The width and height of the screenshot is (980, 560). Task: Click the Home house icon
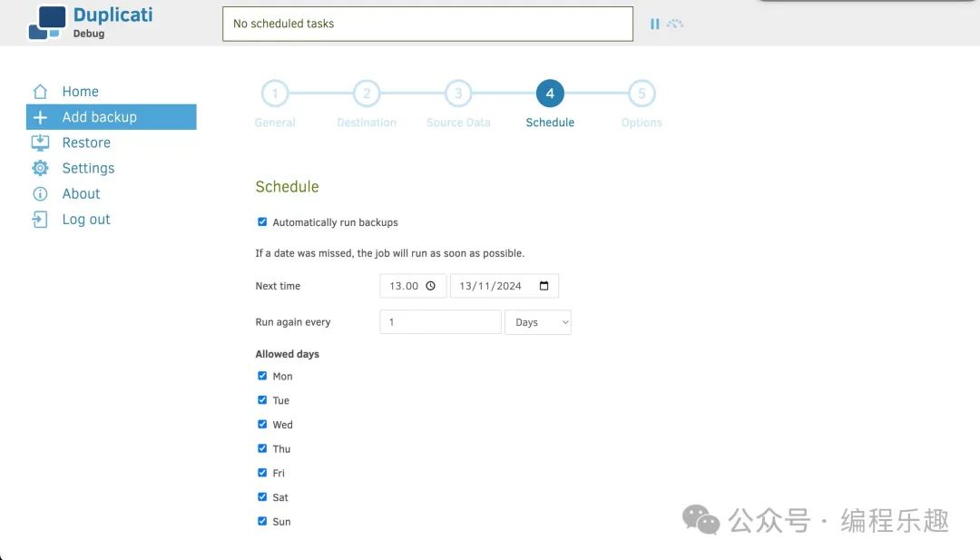tap(40, 92)
